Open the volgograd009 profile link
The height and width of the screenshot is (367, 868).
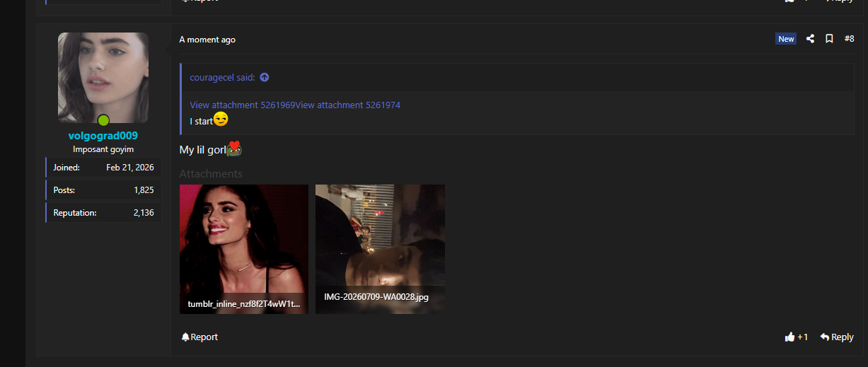click(103, 136)
